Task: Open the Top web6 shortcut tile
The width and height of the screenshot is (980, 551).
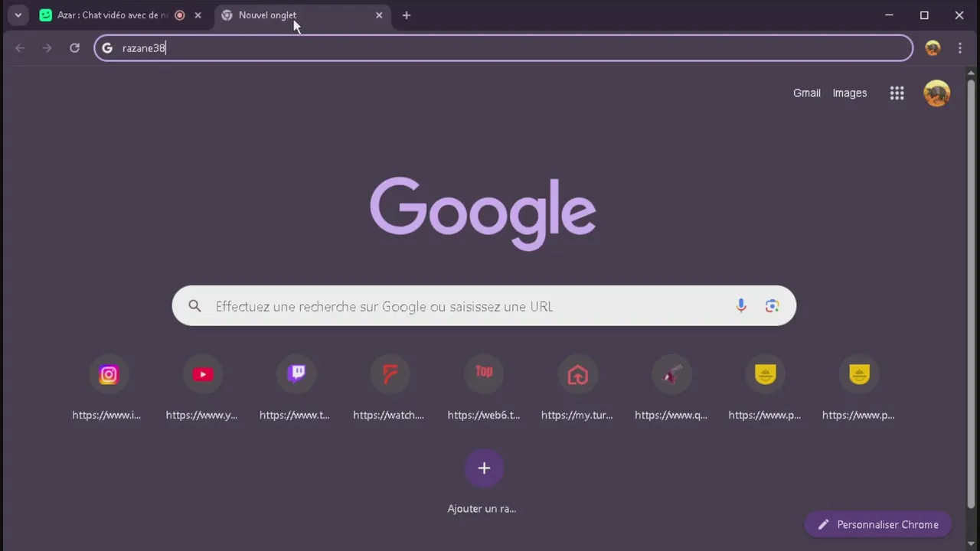Action: point(484,374)
